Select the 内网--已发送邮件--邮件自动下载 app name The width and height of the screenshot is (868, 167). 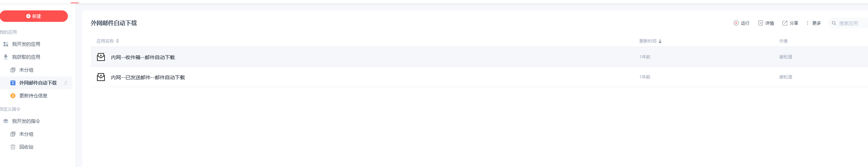click(148, 77)
